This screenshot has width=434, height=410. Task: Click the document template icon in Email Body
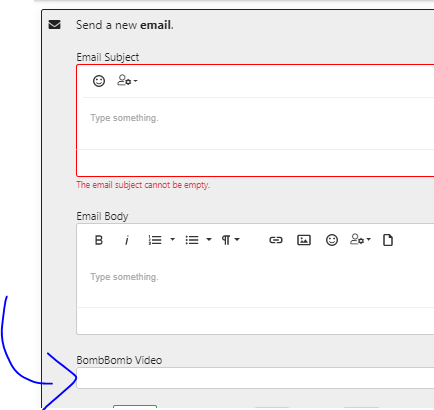pyautogui.click(x=388, y=240)
